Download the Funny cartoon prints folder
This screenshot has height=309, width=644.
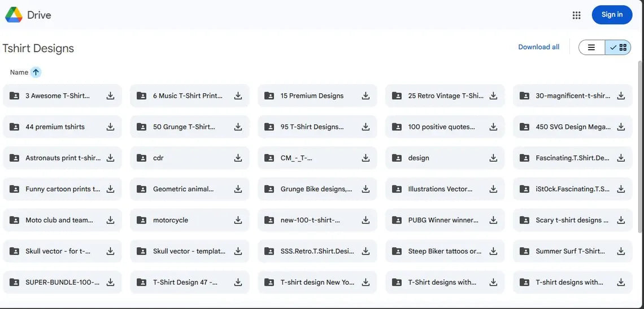(x=110, y=189)
